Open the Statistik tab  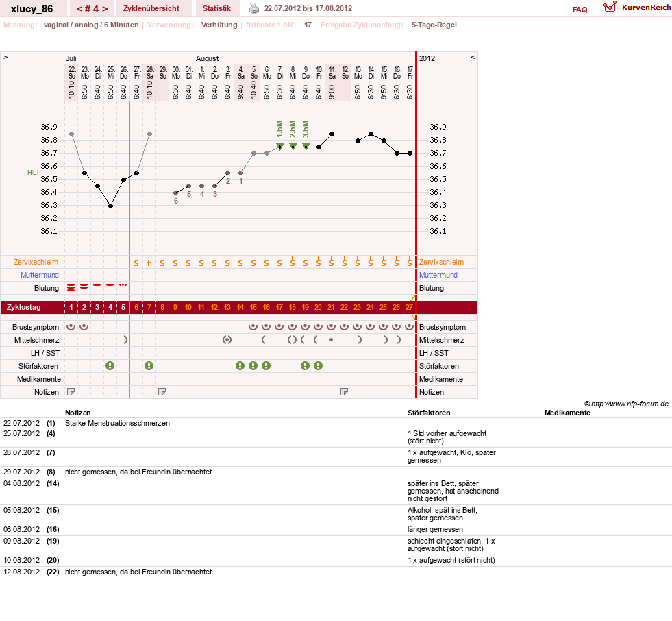(x=216, y=8)
